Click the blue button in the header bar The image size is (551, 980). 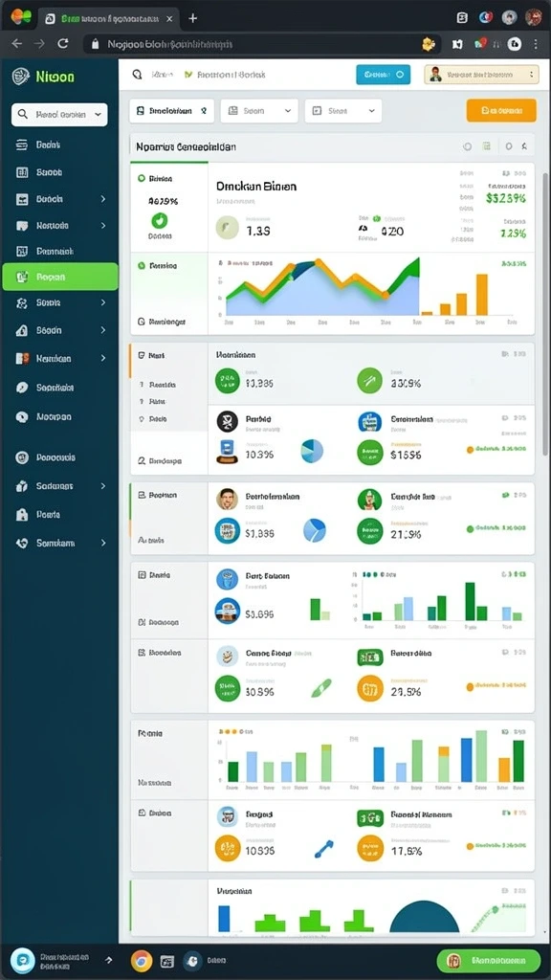coord(383,75)
